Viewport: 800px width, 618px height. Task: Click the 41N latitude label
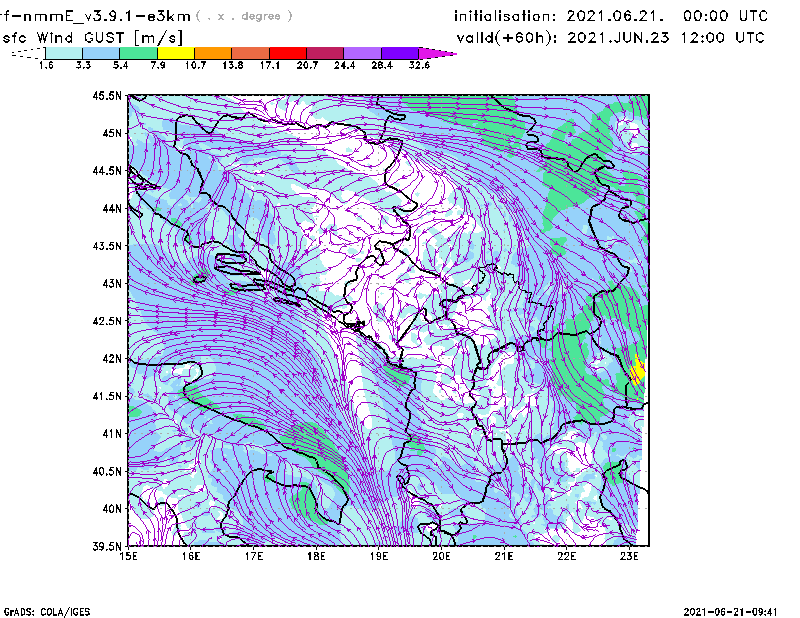pos(112,434)
